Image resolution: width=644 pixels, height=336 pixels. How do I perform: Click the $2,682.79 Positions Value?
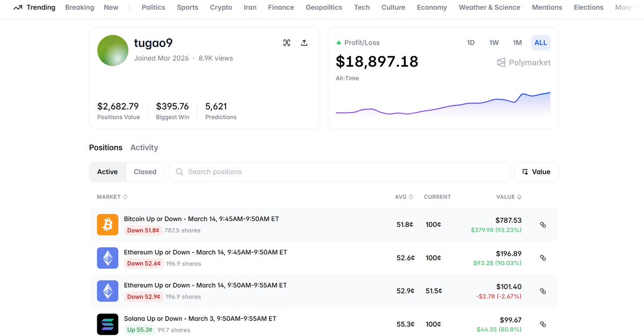click(118, 106)
